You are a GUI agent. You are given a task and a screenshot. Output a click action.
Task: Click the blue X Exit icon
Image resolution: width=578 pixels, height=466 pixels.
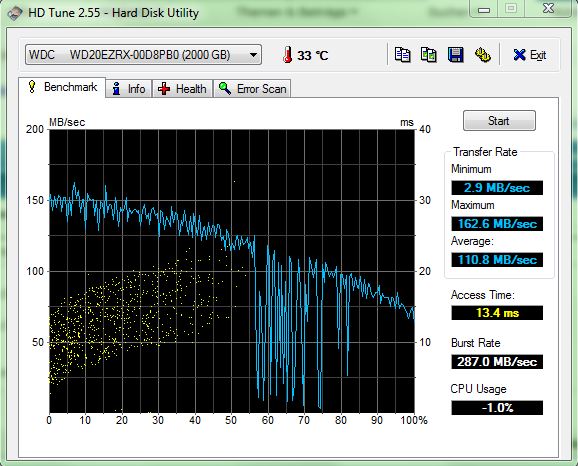tap(519, 55)
